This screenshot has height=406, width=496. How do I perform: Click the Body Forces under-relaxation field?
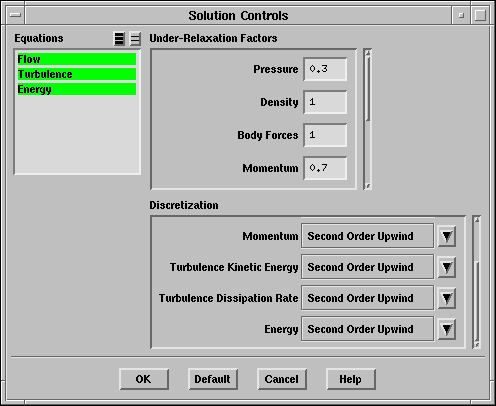325,135
